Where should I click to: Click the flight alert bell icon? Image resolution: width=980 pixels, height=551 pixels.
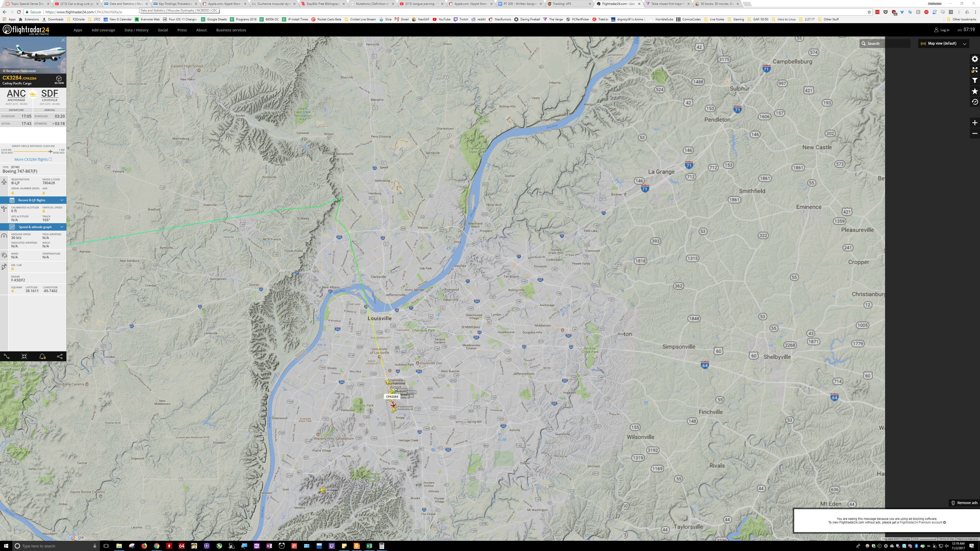pos(42,356)
